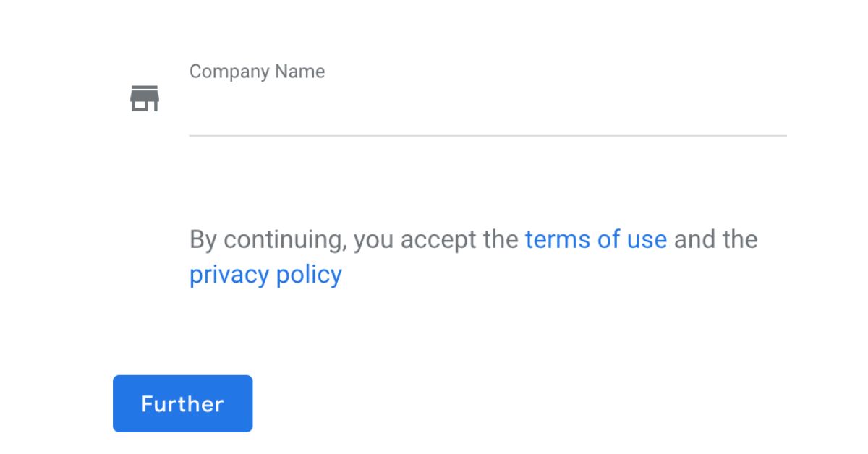This screenshot has width=868, height=454.
Task: Click the words "and the" in the notice
Action: (x=715, y=239)
